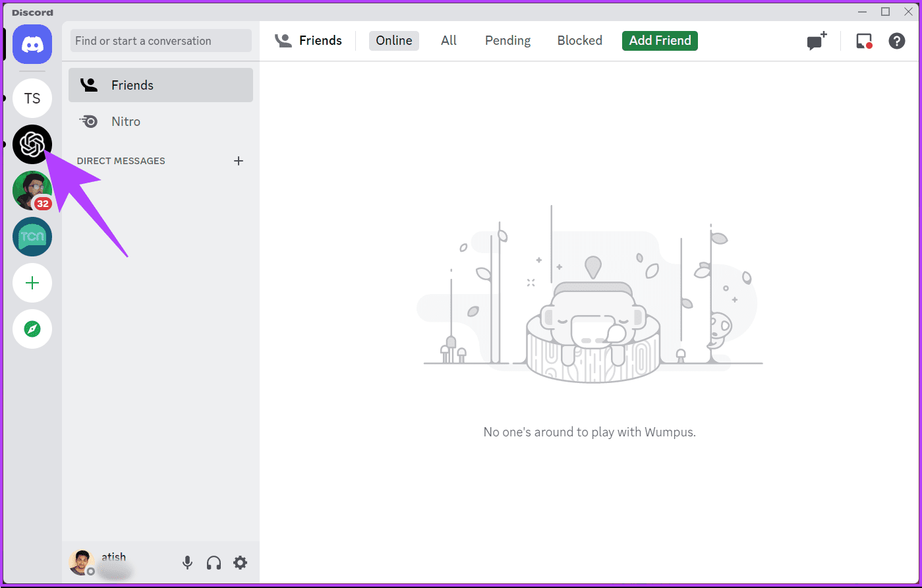Viewport: 922px width, 588px height.
Task: Click the DIRECT MESSAGES header text
Action: [121, 161]
